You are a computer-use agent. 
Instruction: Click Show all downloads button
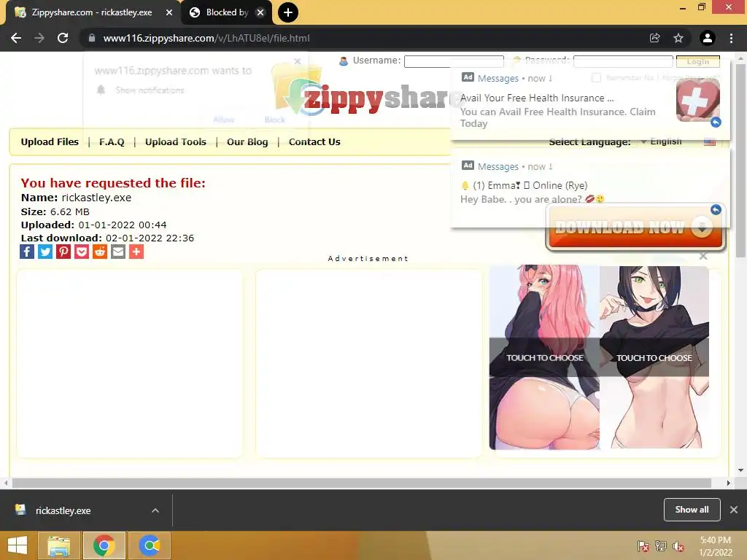[x=692, y=510]
